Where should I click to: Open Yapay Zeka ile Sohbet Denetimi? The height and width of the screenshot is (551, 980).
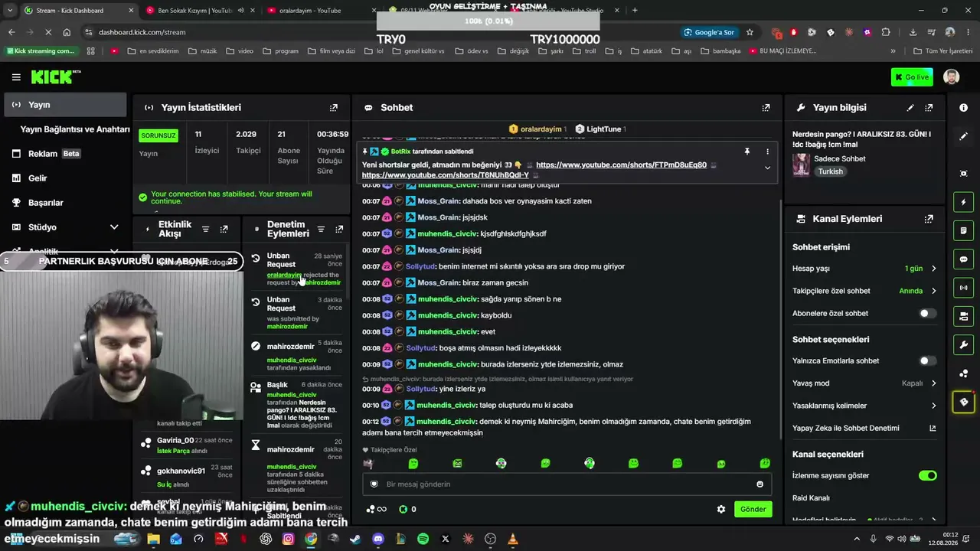[864, 428]
